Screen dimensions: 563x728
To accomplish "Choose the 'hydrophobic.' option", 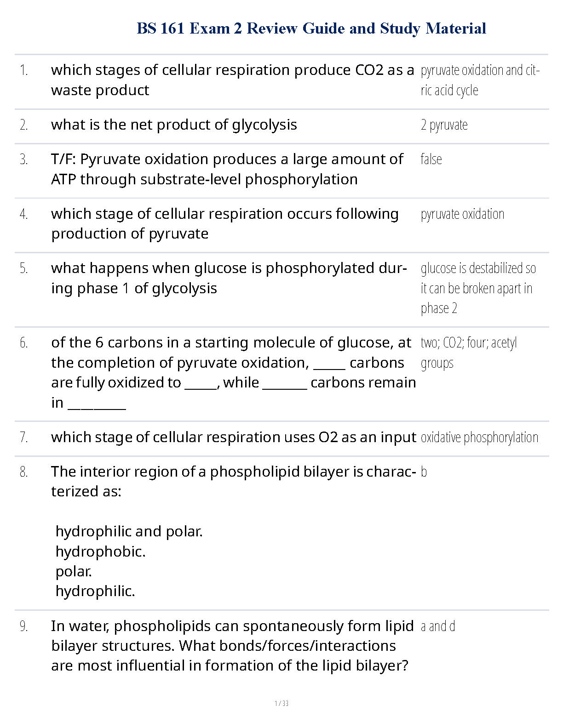I will [x=100, y=552].
